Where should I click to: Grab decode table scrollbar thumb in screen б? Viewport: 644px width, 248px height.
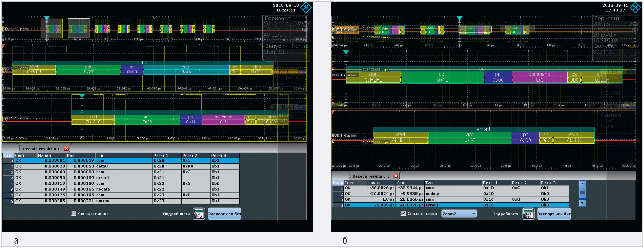coord(582,193)
